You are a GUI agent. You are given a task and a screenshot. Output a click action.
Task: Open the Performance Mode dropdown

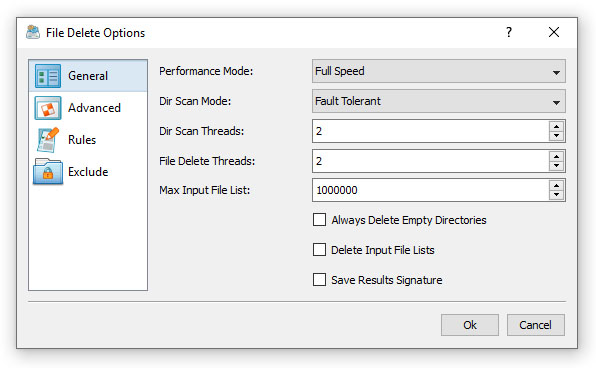[x=439, y=71]
